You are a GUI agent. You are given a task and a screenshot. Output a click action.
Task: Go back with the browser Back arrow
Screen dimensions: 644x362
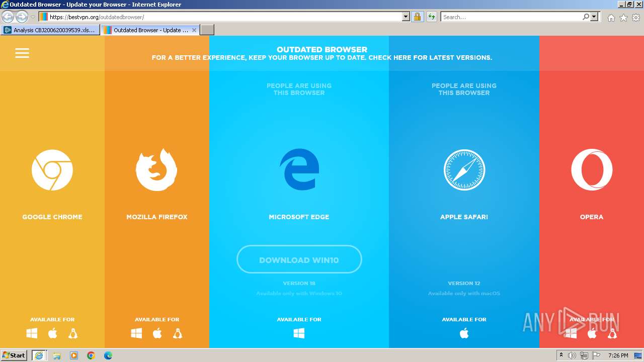8,17
